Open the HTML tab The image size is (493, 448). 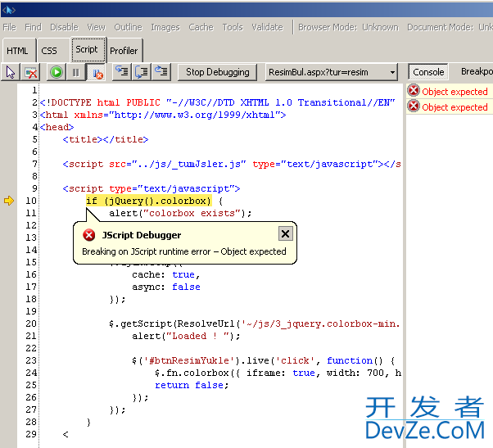[18, 50]
